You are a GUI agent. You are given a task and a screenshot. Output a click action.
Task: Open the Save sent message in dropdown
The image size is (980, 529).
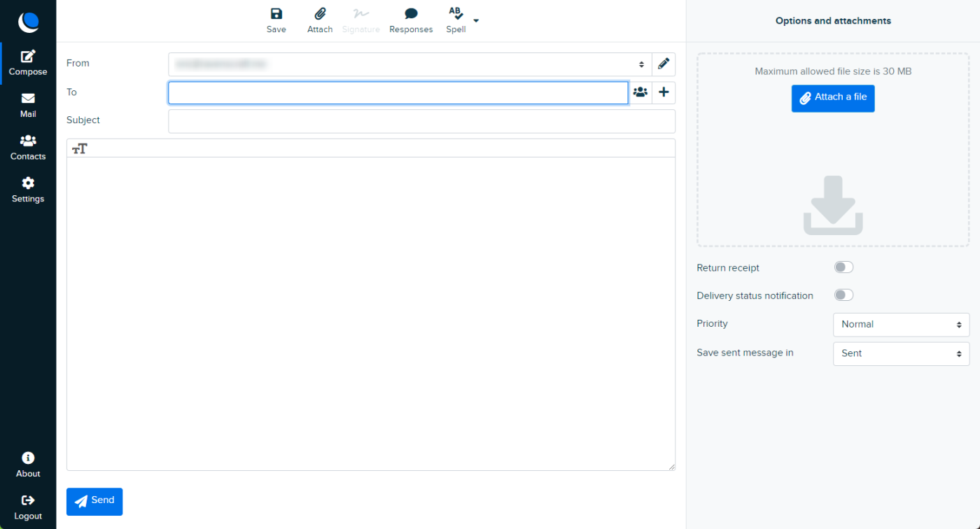click(901, 353)
